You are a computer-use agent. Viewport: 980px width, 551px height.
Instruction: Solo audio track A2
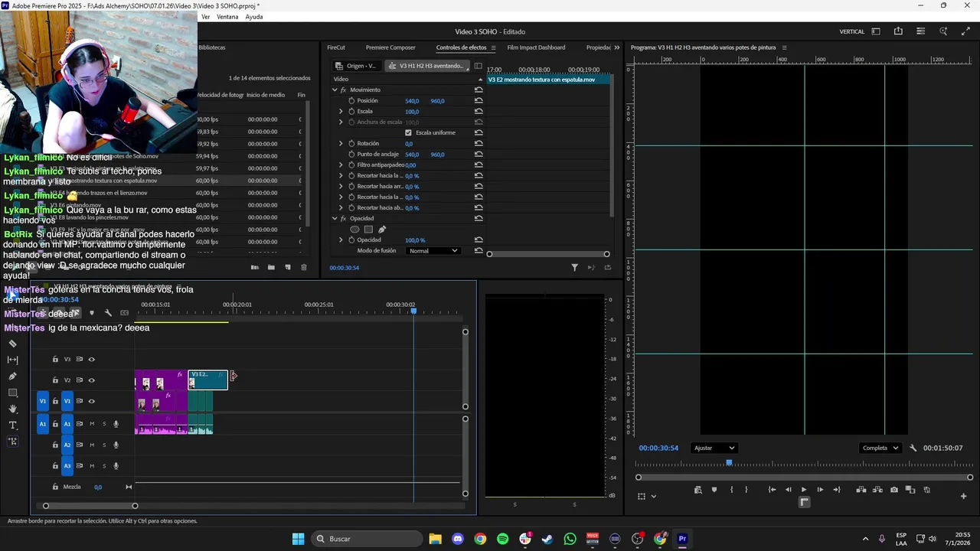point(103,445)
